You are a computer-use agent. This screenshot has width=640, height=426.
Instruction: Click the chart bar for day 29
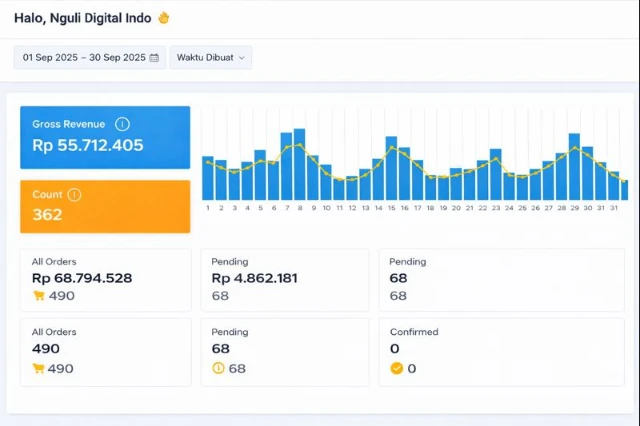tap(574, 167)
